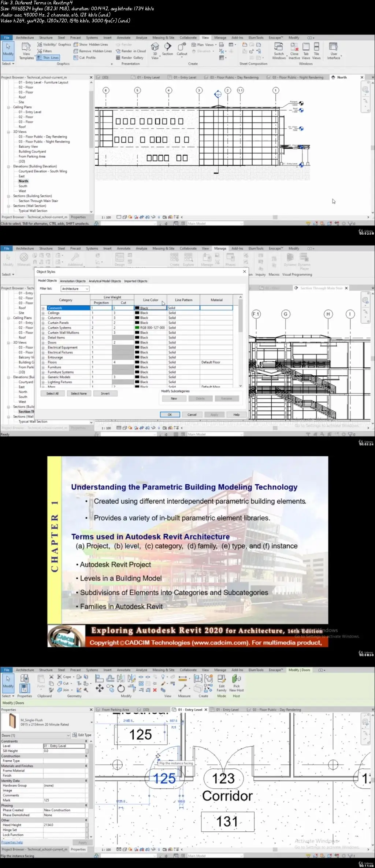Viewport: 375px width, 868px height.
Task: Click the Select All button in Object Styles
Action: pyautogui.click(x=52, y=393)
